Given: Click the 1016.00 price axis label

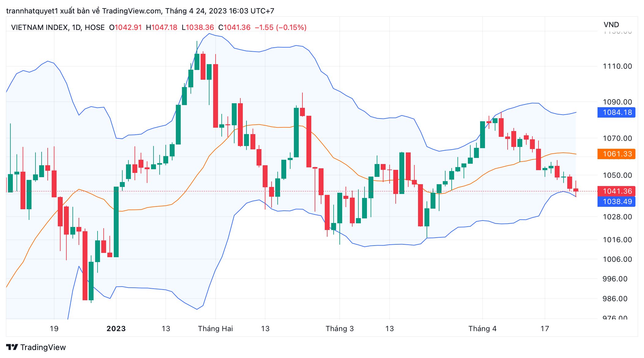Looking at the screenshot, I should 617,240.
